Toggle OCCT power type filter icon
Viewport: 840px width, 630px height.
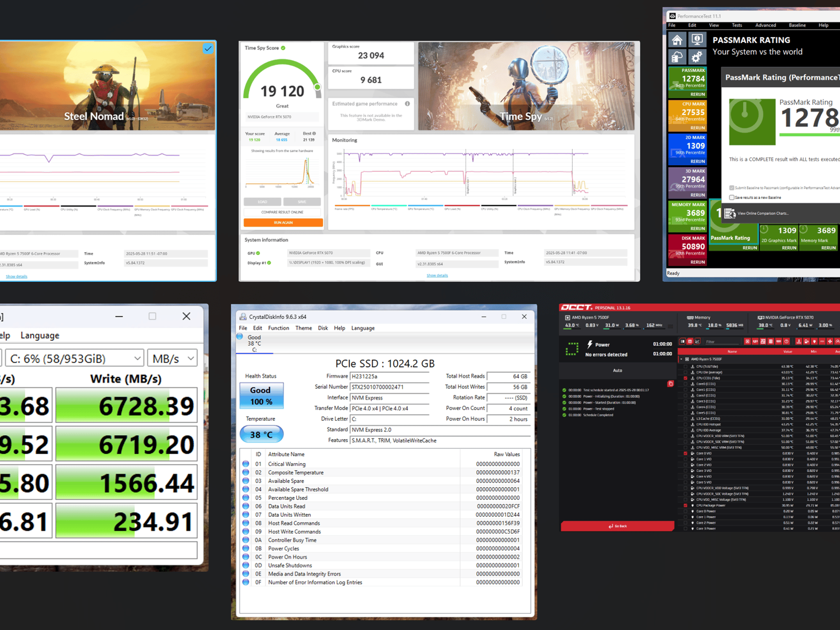pyautogui.click(x=814, y=341)
